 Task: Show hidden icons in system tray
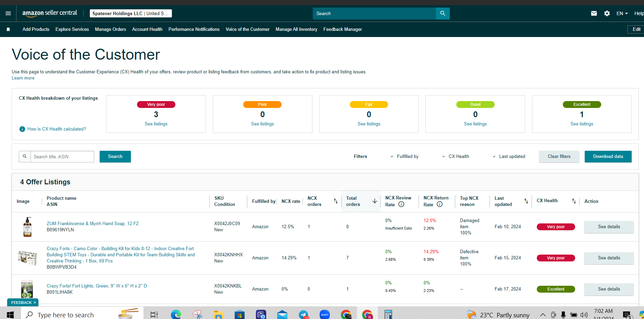tap(543, 315)
